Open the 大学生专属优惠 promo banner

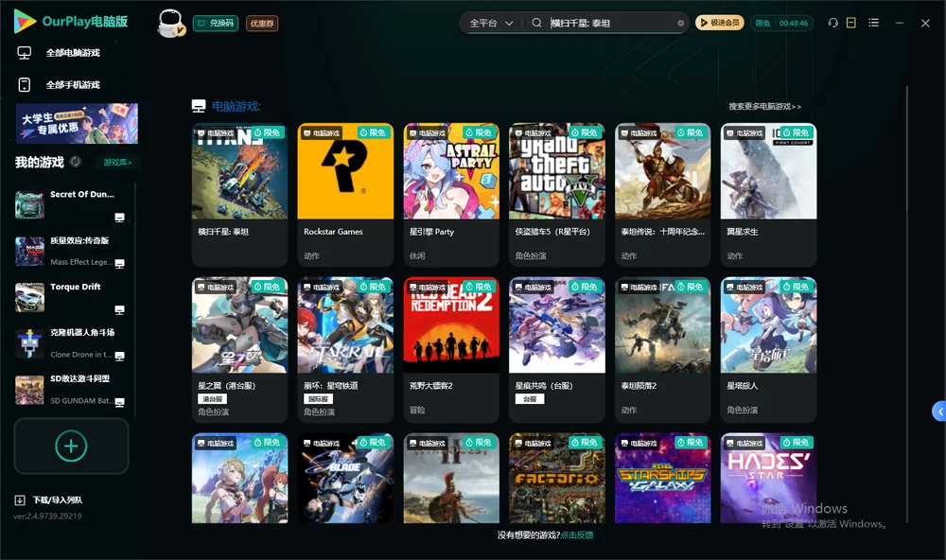(77, 123)
